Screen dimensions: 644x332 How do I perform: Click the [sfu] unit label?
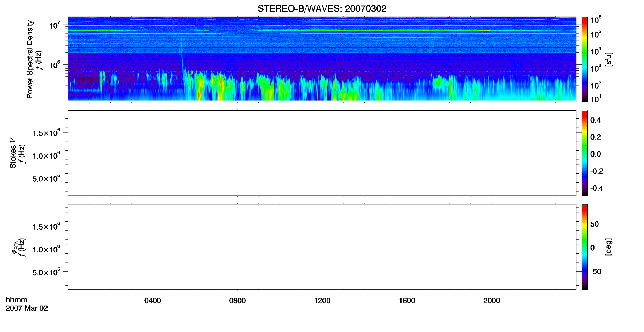point(609,59)
